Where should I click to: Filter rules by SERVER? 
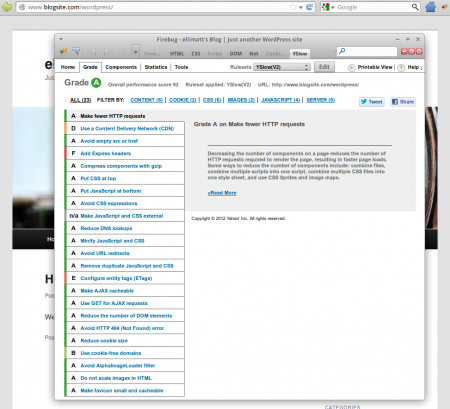pos(321,100)
